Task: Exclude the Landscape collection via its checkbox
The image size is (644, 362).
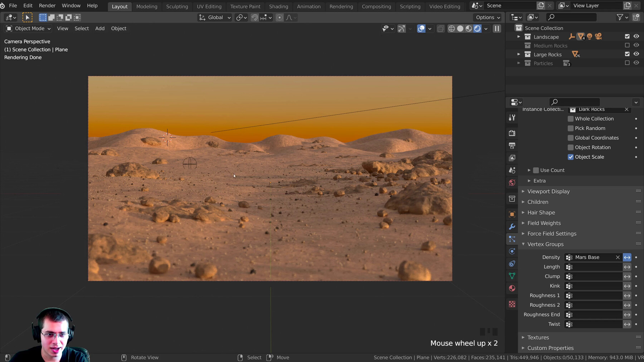Action: [x=627, y=36]
